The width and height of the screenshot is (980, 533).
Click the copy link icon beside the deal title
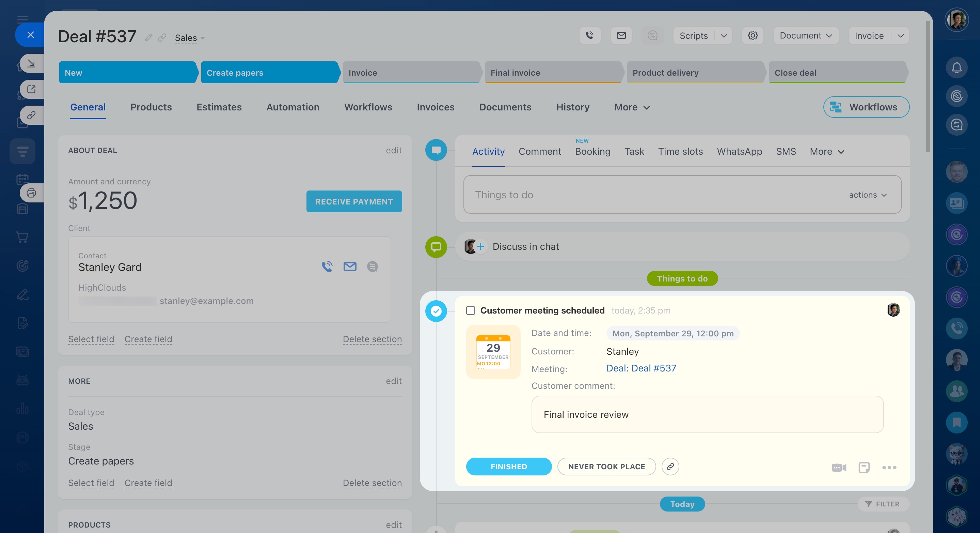(x=162, y=37)
